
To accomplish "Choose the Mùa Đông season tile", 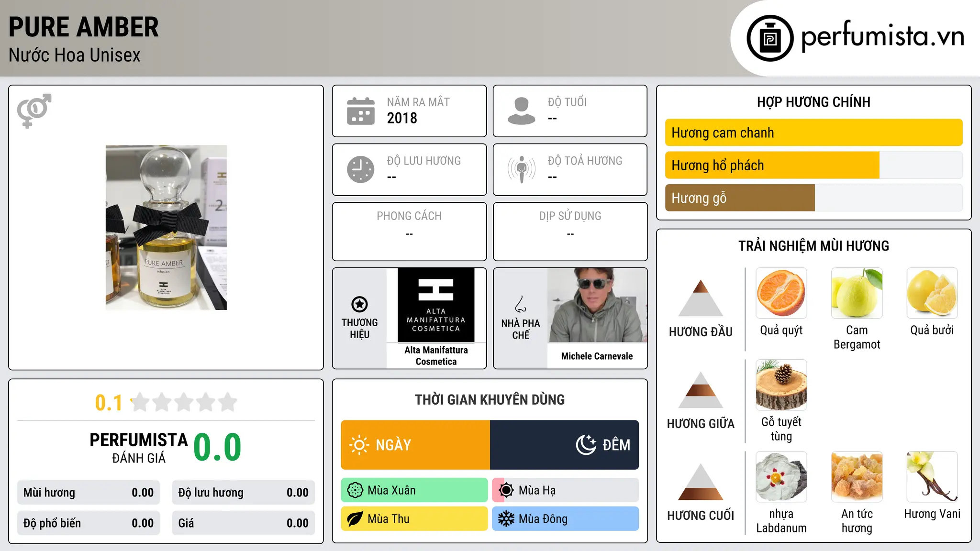I will pyautogui.click(x=566, y=519).
